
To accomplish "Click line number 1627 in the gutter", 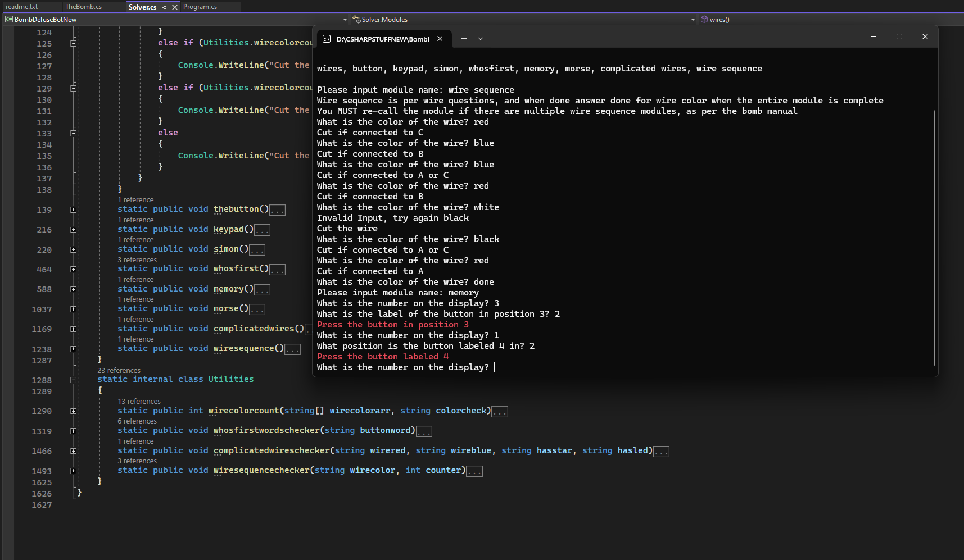I will pos(42,505).
